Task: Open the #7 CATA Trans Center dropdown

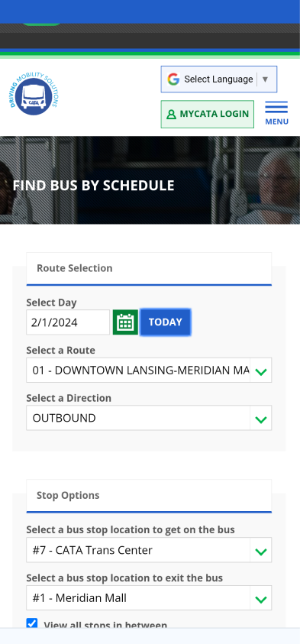Action: coord(149,550)
